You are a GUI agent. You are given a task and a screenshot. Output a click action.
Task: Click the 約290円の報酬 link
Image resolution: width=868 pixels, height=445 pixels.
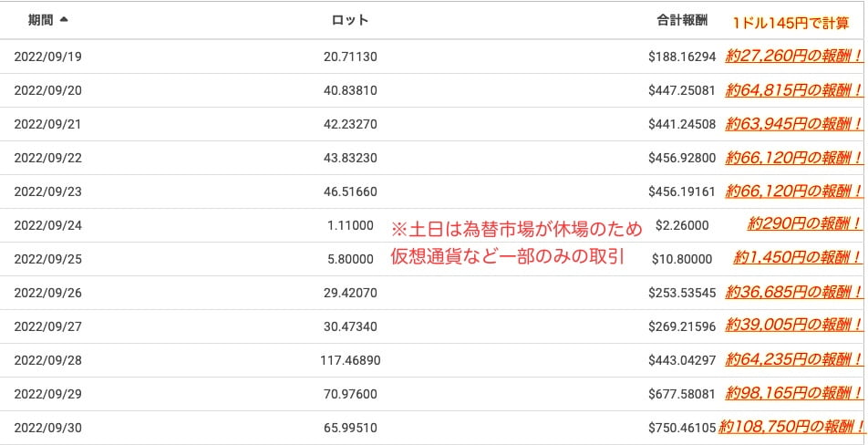[x=804, y=224]
